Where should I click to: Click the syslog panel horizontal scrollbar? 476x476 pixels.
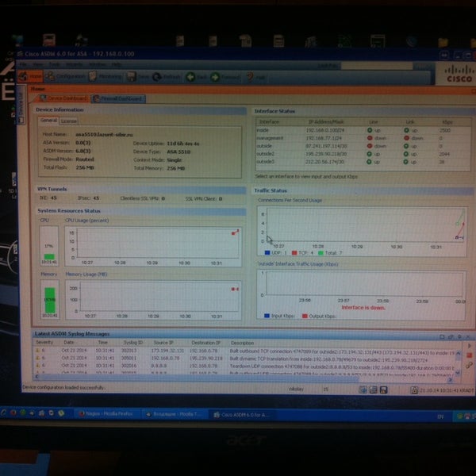click(x=243, y=377)
